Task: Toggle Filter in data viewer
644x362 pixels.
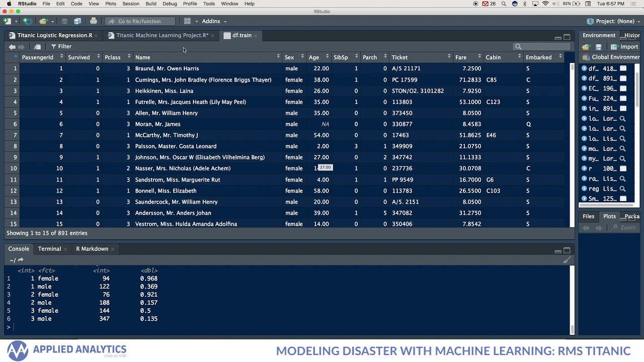Action: [61, 46]
